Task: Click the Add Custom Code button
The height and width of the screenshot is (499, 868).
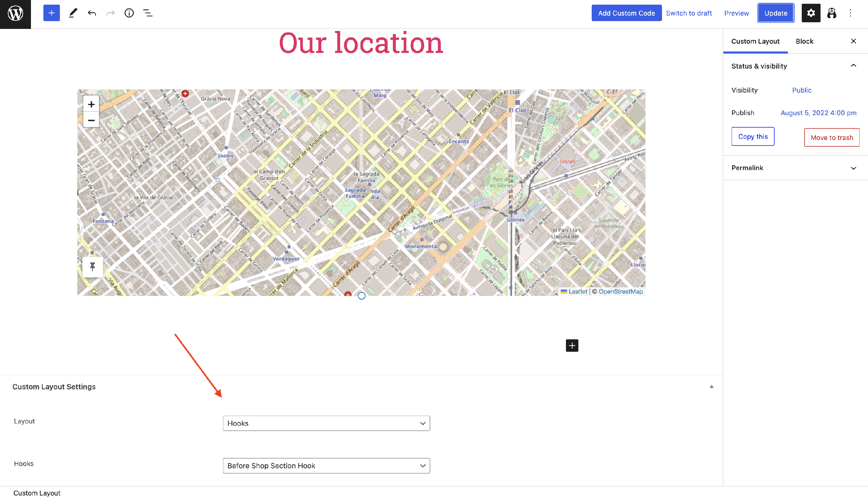Action: [626, 13]
